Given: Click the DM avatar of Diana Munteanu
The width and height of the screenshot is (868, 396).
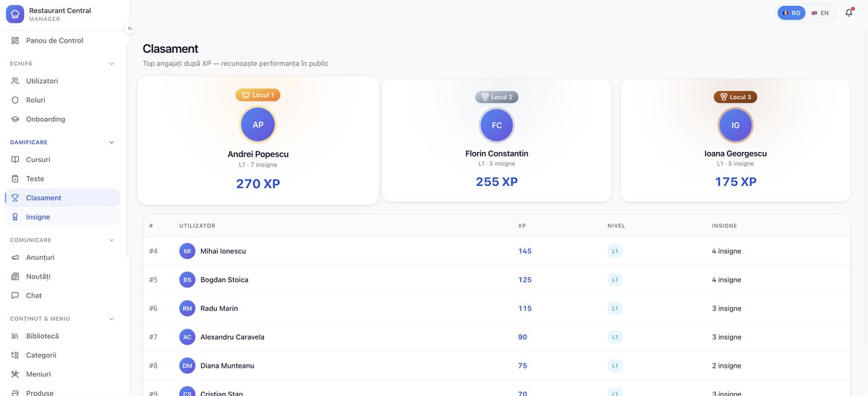Looking at the screenshot, I should 187,366.
